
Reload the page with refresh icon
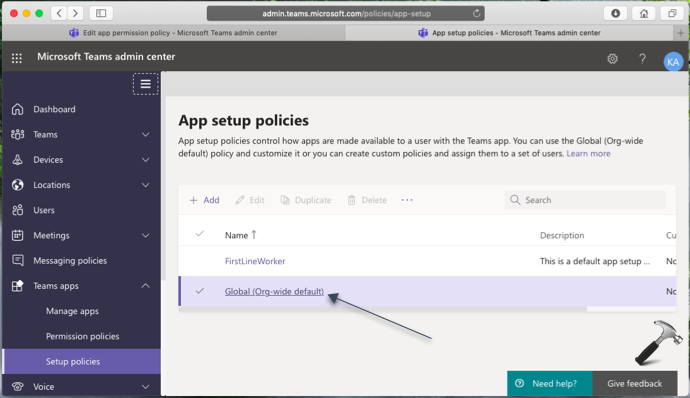477,13
